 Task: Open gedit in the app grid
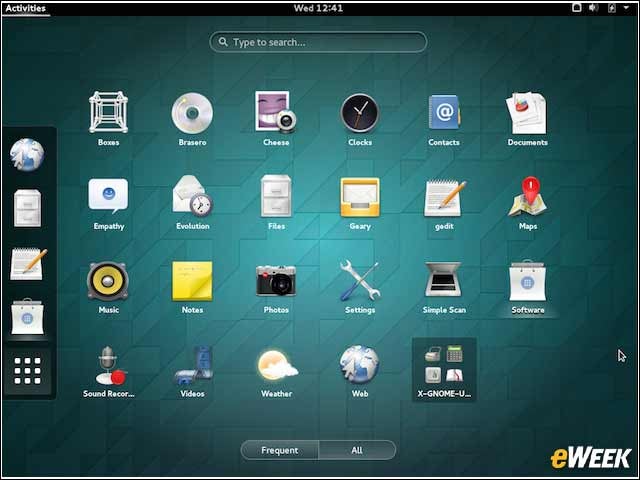pos(444,203)
